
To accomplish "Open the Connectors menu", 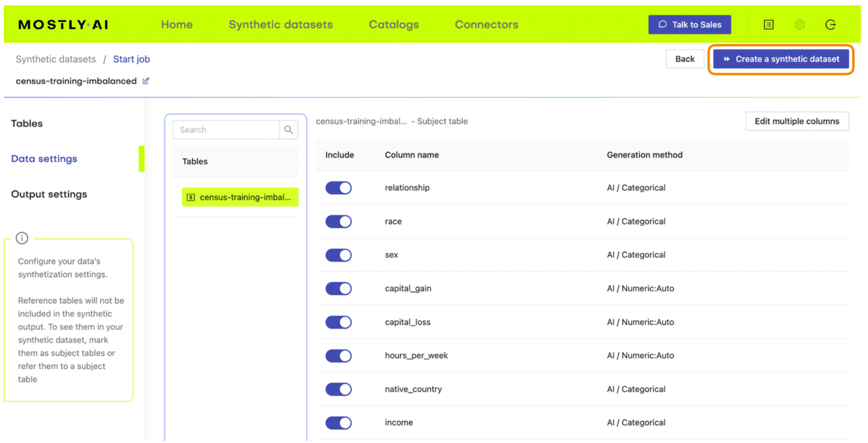I will tap(487, 24).
